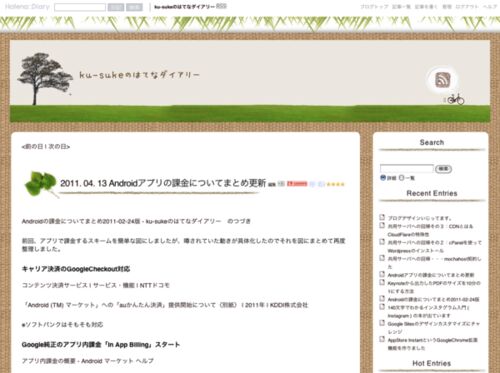Image resolution: width=500 pixels, height=373 pixels.
Task: Click the tree logo in the header
Action: click(45, 79)
